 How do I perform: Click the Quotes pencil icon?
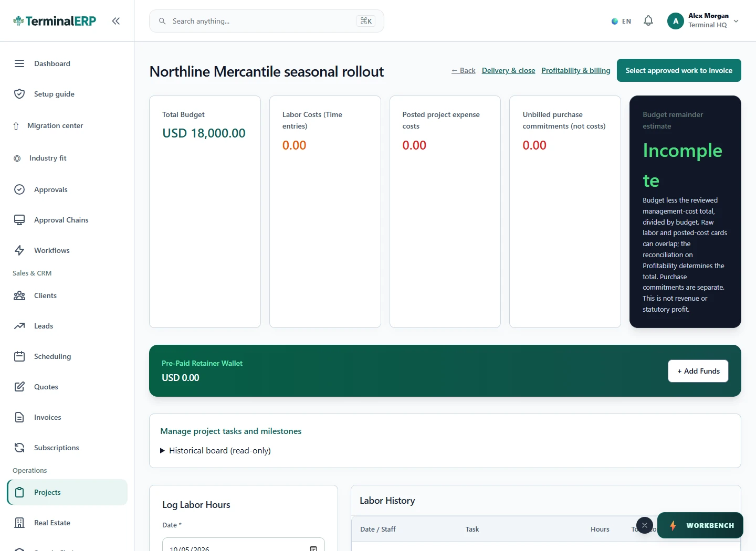coord(19,387)
